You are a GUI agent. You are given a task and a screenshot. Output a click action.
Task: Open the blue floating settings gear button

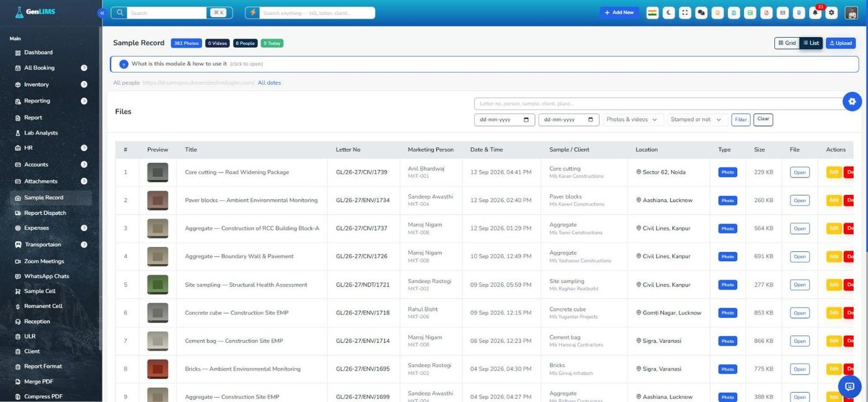click(x=852, y=101)
